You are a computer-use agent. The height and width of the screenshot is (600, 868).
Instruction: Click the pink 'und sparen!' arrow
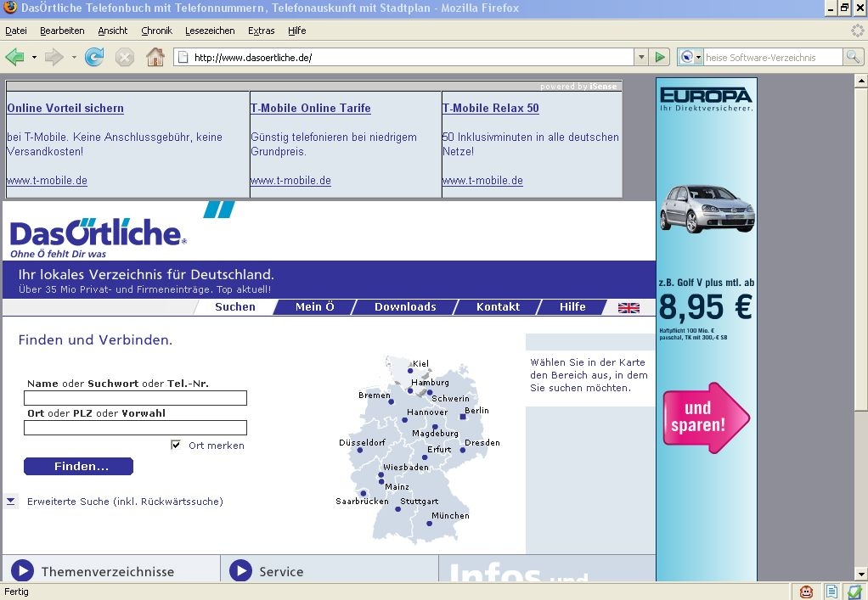(707, 418)
